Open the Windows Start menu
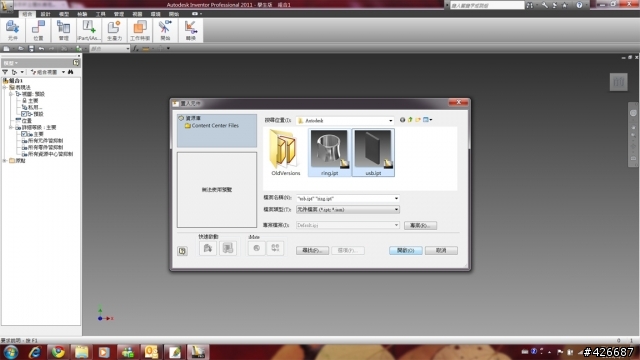This screenshot has height=360, width=640. click(11, 352)
